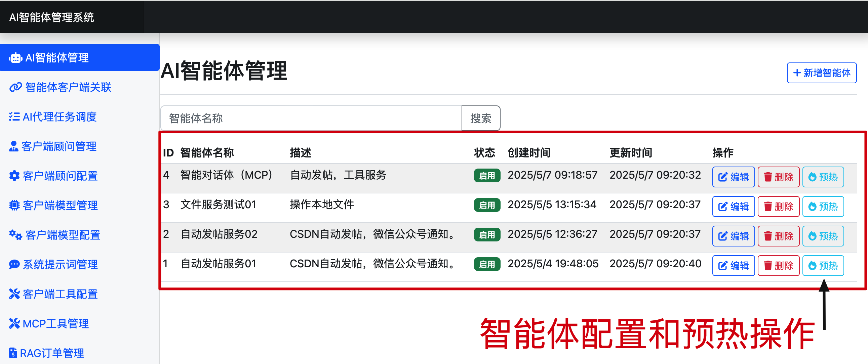Click updated time 2025/5/7 09:20:40
Viewport: 868px width, 364px height.
pyautogui.click(x=656, y=264)
